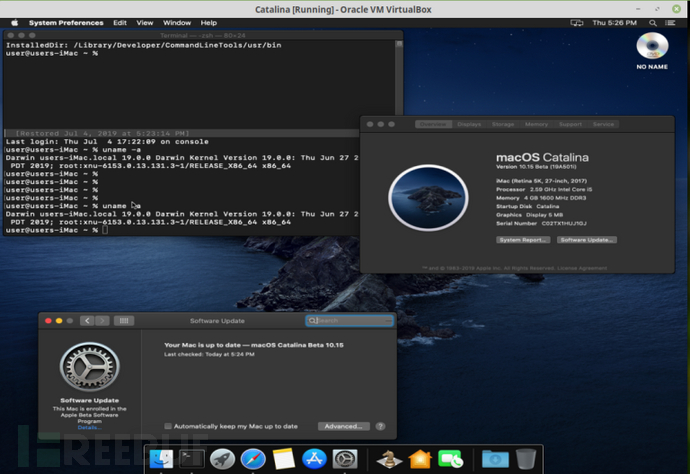
Task: Open Launchpad rocket icon
Action: 222,459
